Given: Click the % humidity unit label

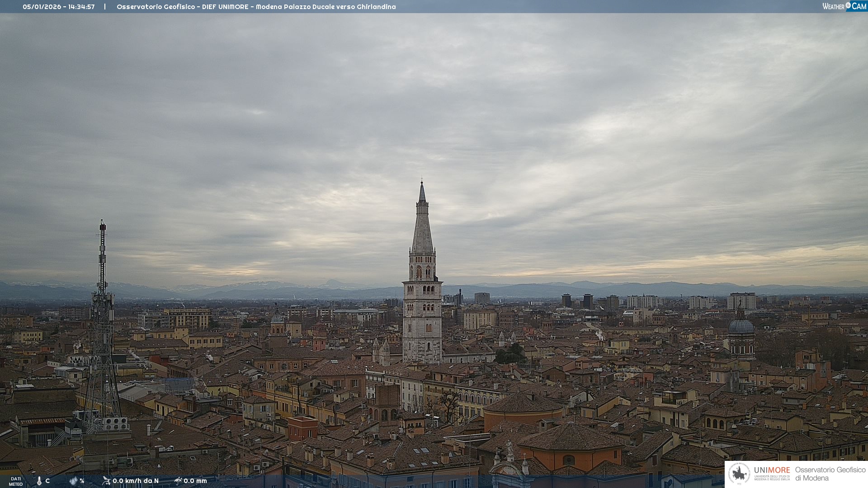Looking at the screenshot, I should point(82,481).
